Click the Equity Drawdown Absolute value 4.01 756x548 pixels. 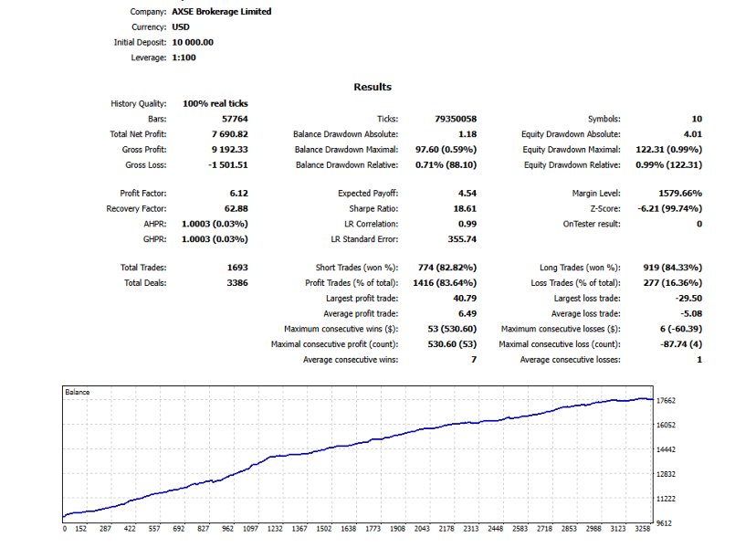[693, 134]
